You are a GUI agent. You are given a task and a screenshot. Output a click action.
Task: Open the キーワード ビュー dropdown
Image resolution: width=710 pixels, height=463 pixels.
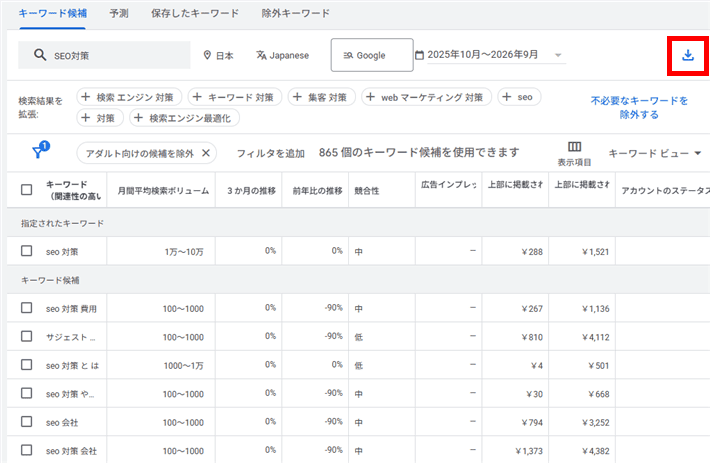[x=655, y=153]
